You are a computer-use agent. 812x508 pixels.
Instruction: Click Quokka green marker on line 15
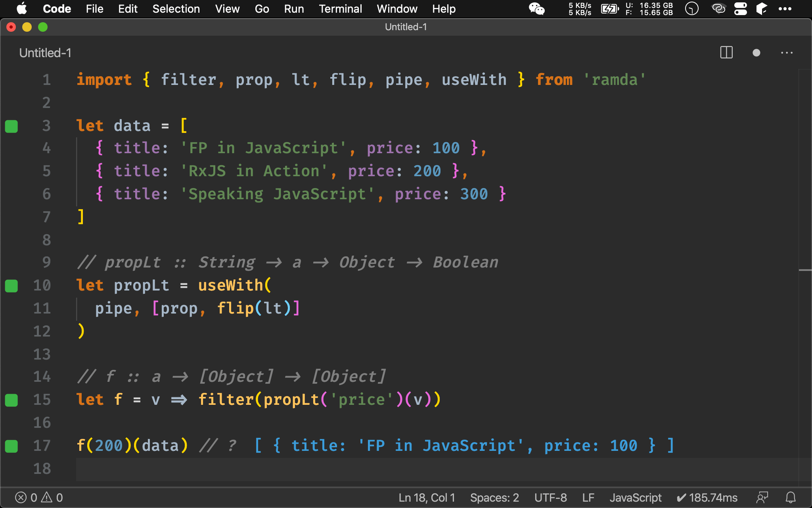(x=11, y=400)
